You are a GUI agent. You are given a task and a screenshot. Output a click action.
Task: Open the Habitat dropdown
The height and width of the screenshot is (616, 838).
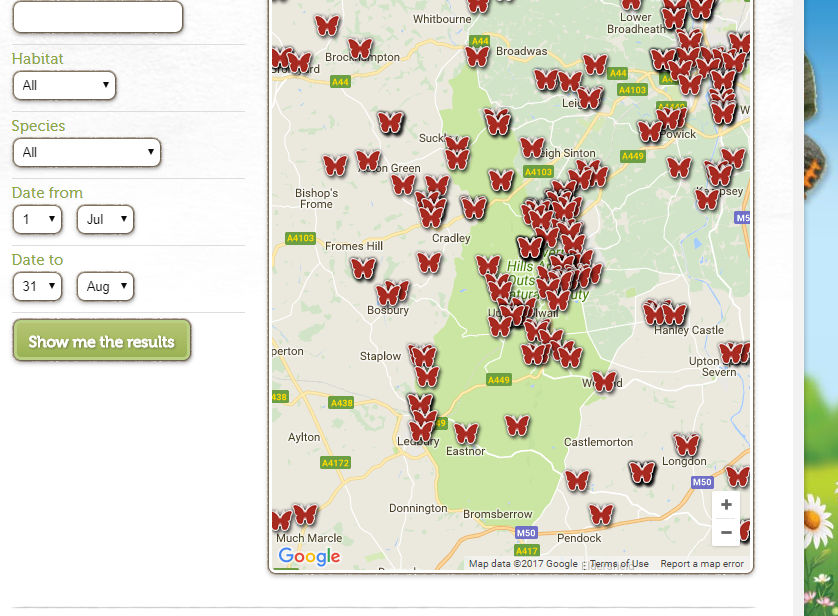pyautogui.click(x=64, y=86)
